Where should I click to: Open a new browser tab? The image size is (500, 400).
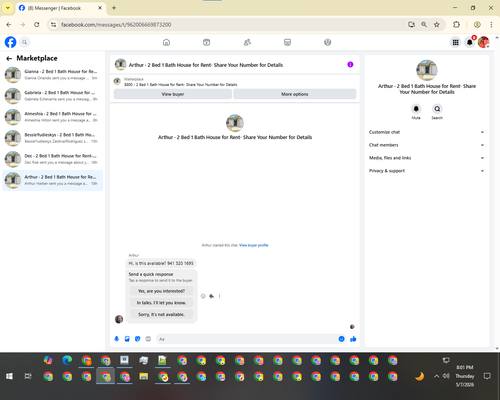114,8
